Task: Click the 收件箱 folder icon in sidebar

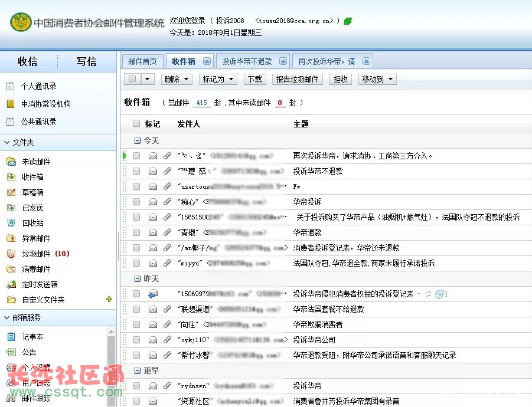Action: (11, 177)
